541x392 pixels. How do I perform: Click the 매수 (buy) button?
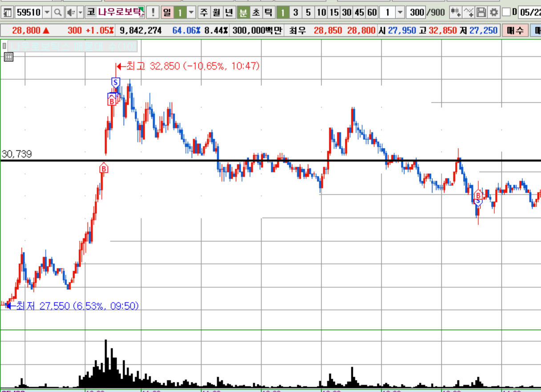pyautogui.click(x=514, y=31)
